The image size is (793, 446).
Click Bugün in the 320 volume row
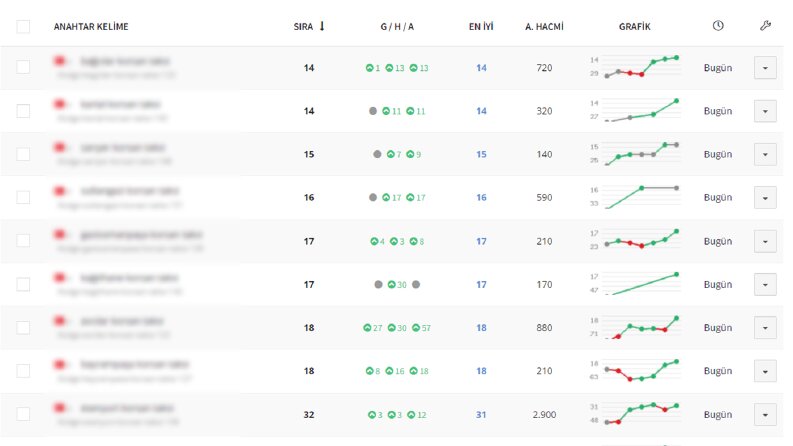point(718,111)
